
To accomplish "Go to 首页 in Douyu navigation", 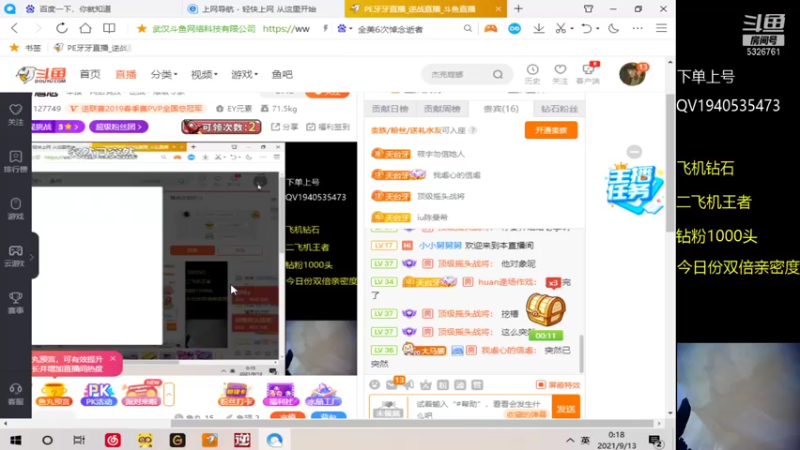I will click(90, 74).
